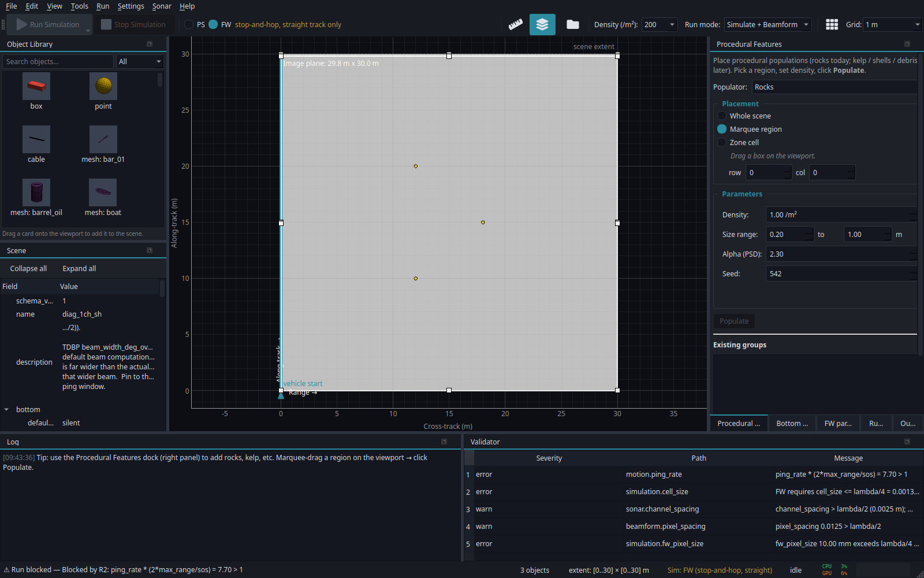Open the Populator Rocks dropdown
This screenshot has width=924, height=578.
[x=834, y=87]
